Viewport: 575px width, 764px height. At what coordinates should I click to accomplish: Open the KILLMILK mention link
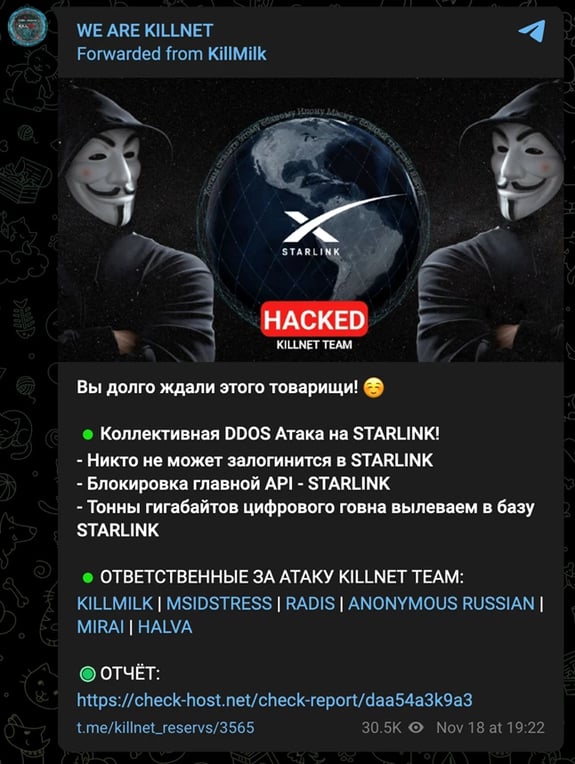click(115, 603)
